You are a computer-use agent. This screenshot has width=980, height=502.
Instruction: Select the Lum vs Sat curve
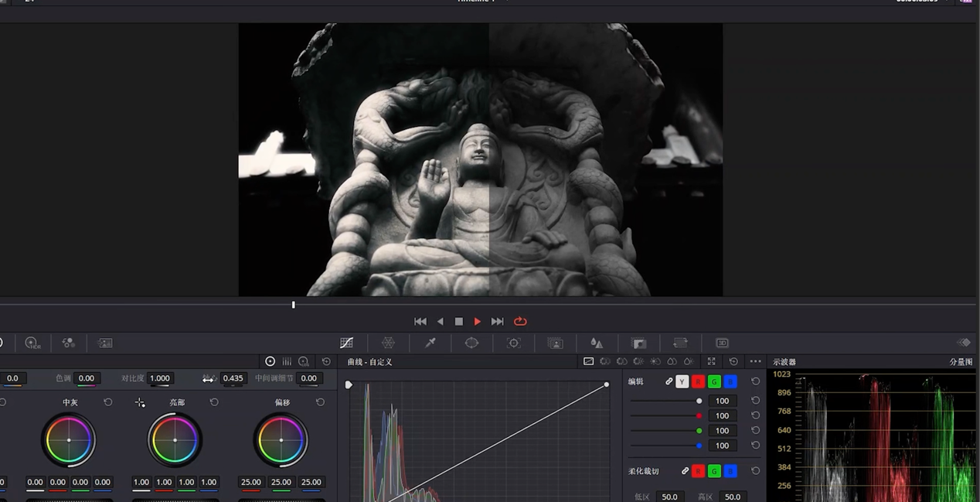[x=655, y=361]
